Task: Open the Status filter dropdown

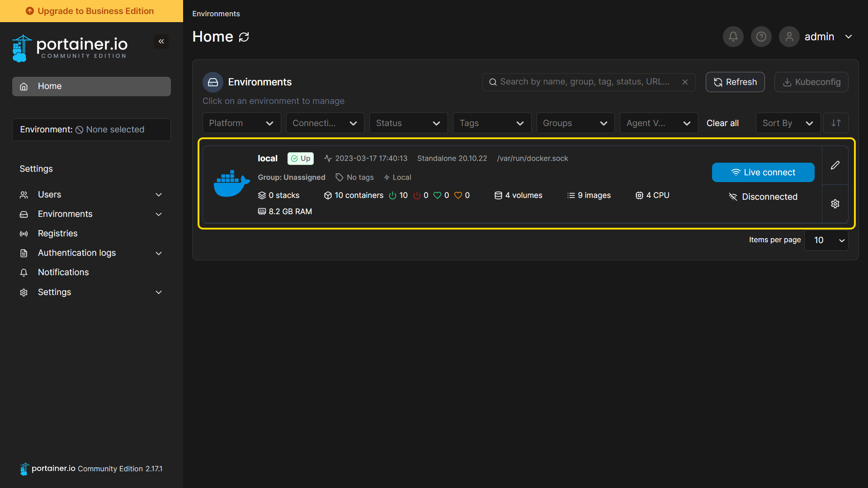Action: pyautogui.click(x=409, y=123)
